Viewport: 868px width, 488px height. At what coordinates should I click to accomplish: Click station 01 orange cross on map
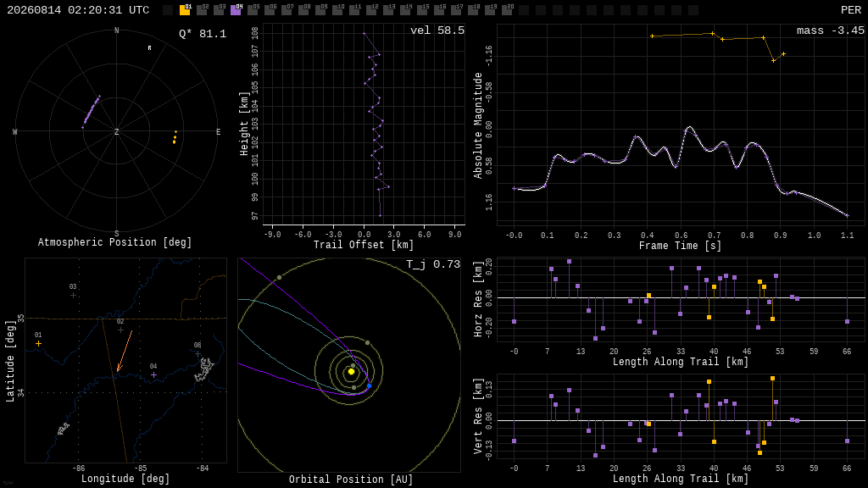38,344
